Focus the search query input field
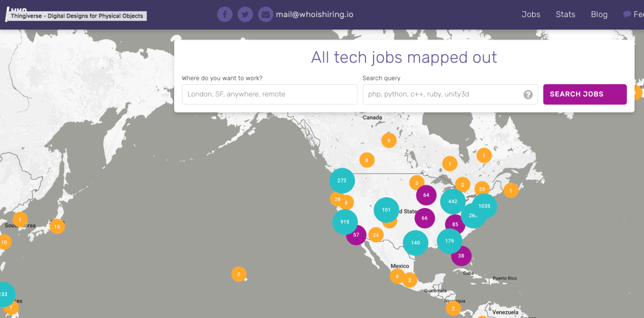The image size is (644, 318). tap(442, 94)
